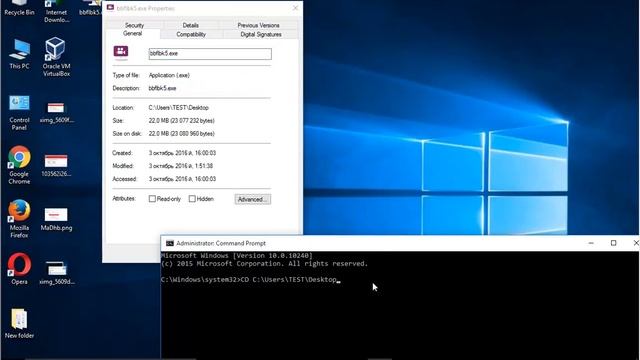Screen dimensions: 640x360
Task: Click the bbflbk5.exe application icon in Properties
Action: (121, 53)
